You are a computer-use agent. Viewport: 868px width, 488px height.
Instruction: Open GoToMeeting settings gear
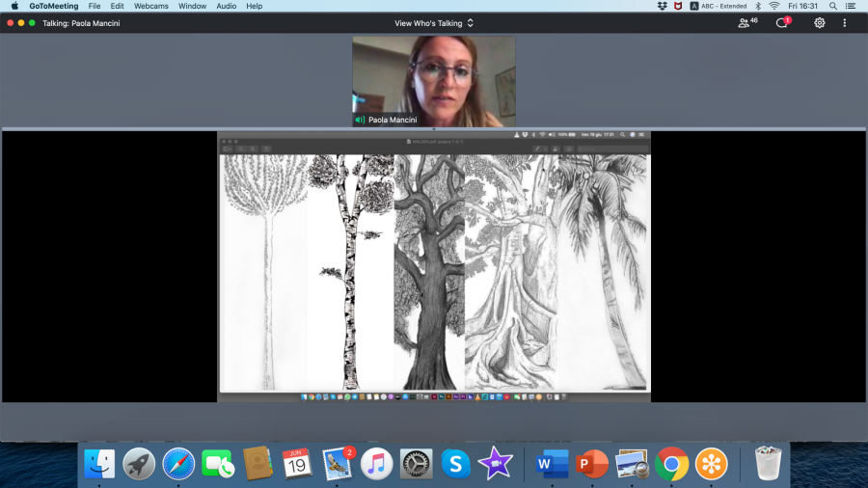pyautogui.click(x=819, y=23)
